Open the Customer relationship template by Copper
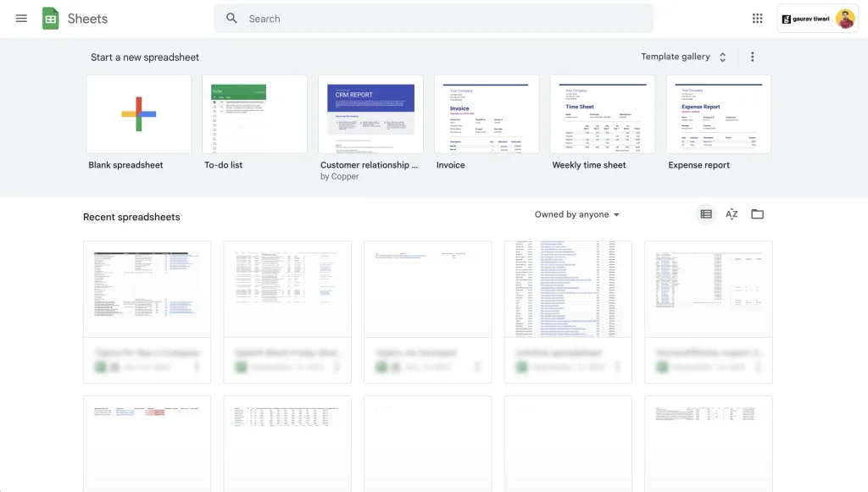Viewport: 868px width, 492px height. 370,113
